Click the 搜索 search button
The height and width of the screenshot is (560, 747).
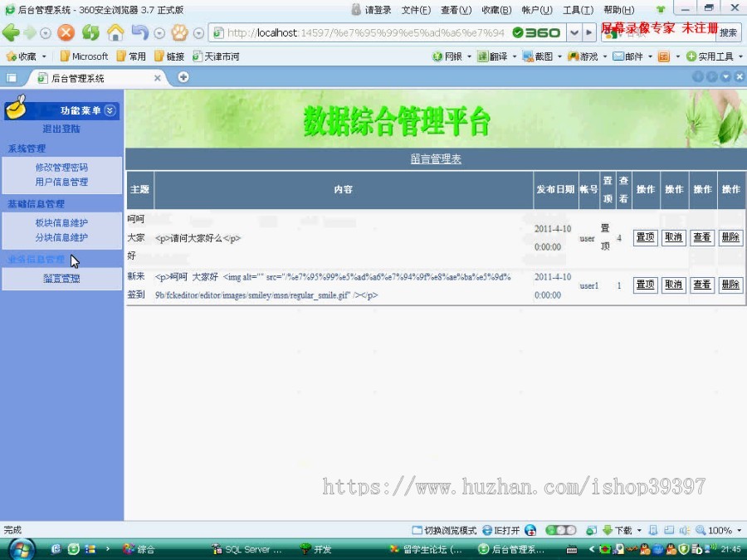[x=728, y=32]
